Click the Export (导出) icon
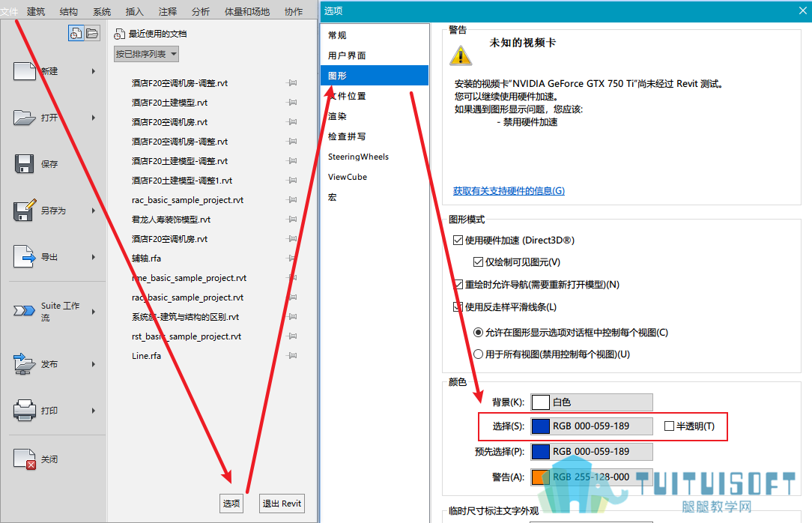The width and height of the screenshot is (812, 523). pyautogui.click(x=24, y=256)
